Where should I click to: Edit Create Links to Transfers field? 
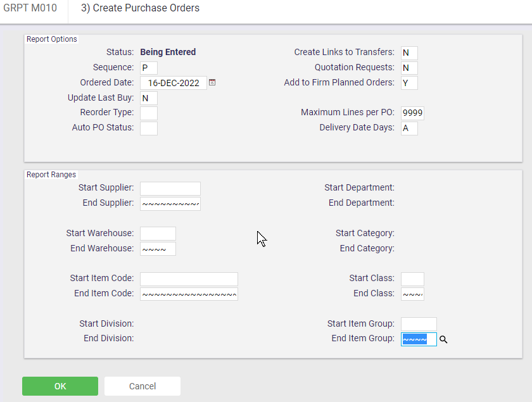tap(409, 53)
